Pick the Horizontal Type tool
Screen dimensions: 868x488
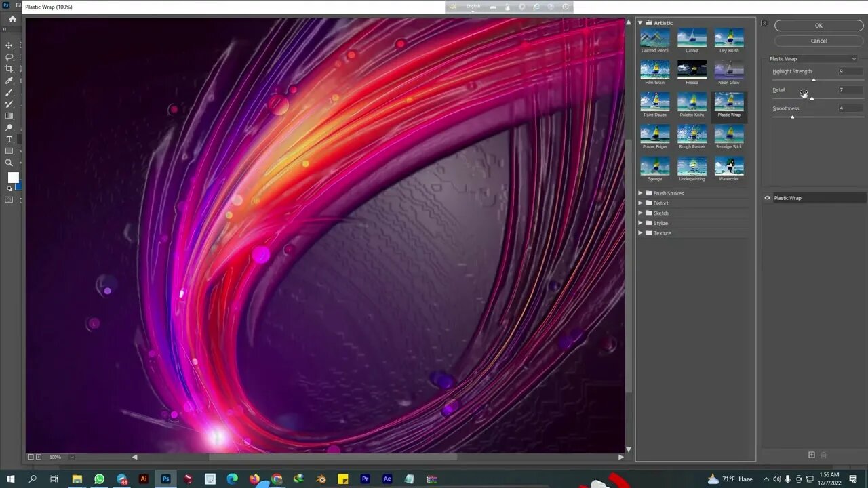[x=9, y=139]
